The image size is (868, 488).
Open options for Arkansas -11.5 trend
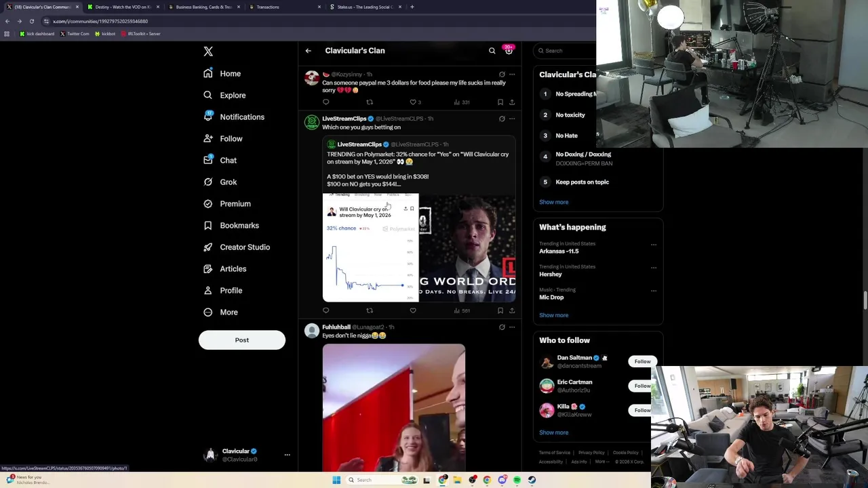coord(654,245)
